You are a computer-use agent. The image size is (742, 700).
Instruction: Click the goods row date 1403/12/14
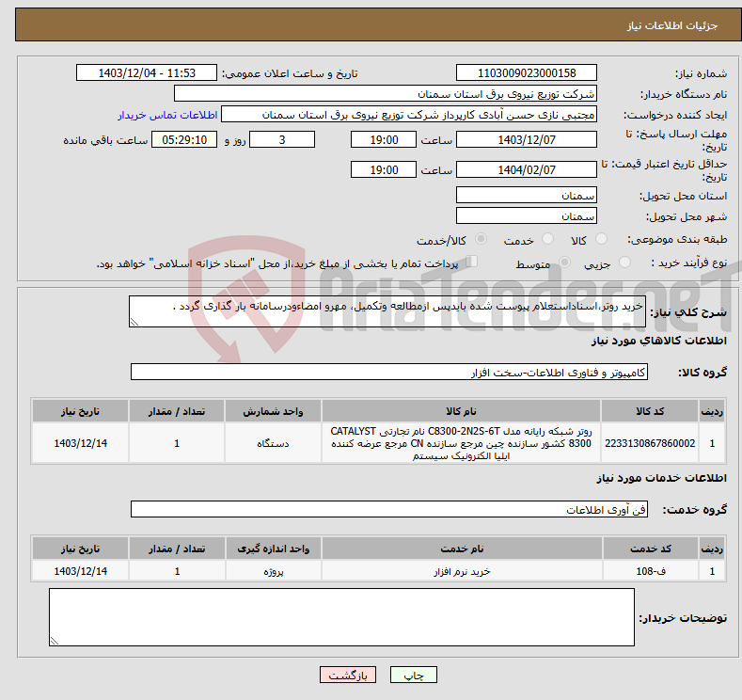coord(81,443)
